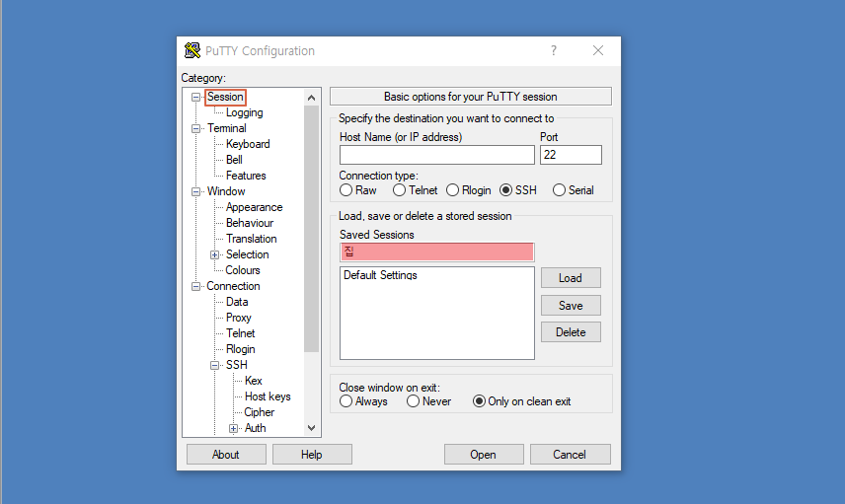
Task: Open the Kex category
Action: coord(254,381)
